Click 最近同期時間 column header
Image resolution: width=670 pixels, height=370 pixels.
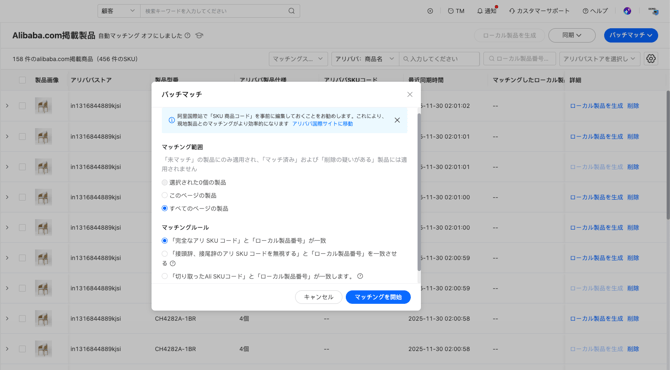[427, 80]
